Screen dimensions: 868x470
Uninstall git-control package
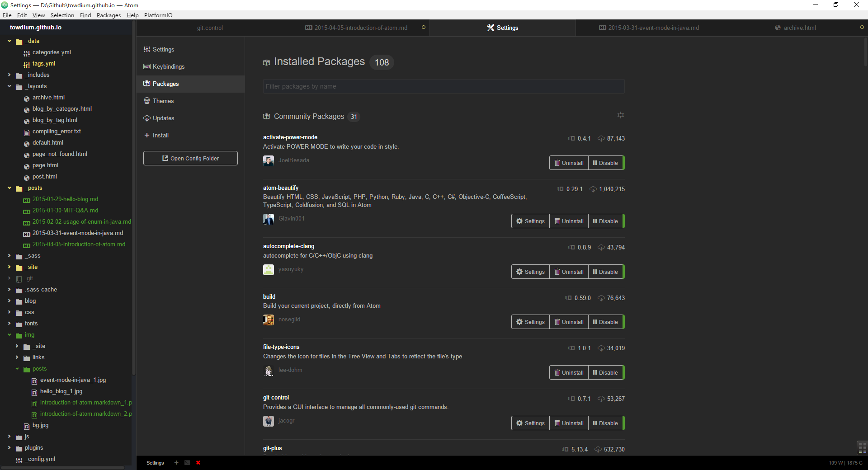pos(569,423)
